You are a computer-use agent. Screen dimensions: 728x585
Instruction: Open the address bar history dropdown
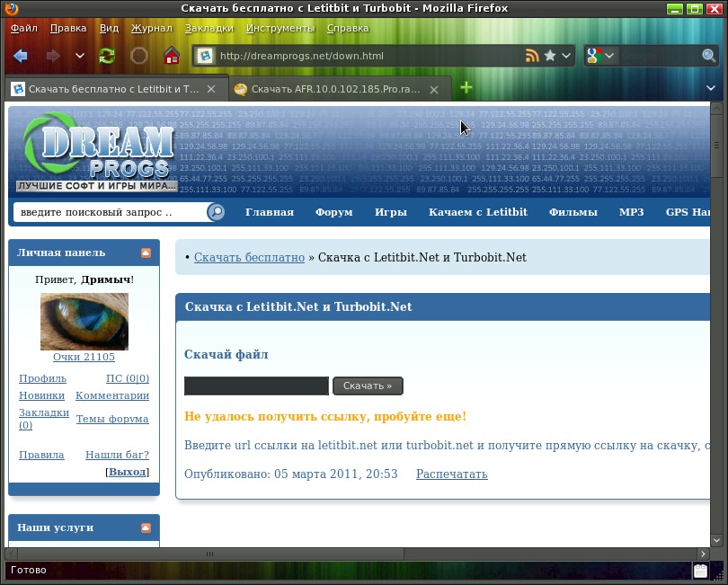point(566,56)
